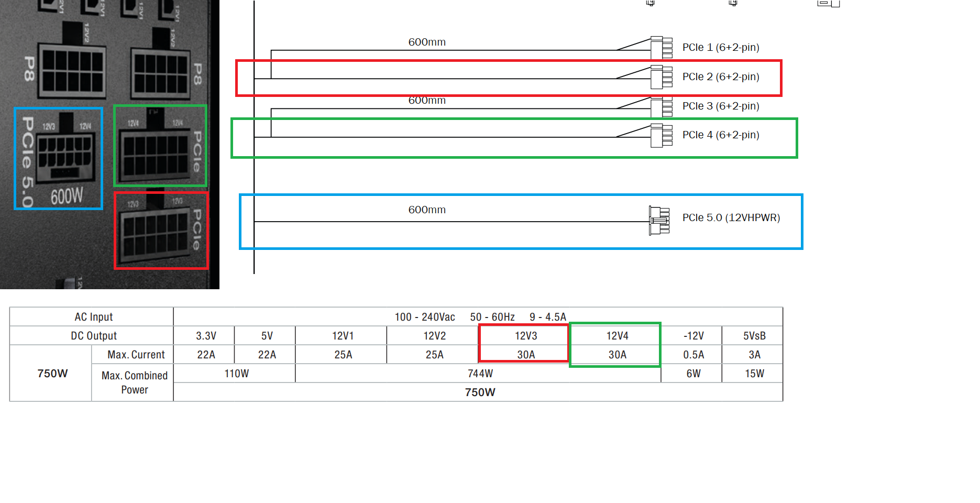Screen dimensions: 980x503
Task: Click the '100 - 240Vac' value
Action: [x=425, y=317]
